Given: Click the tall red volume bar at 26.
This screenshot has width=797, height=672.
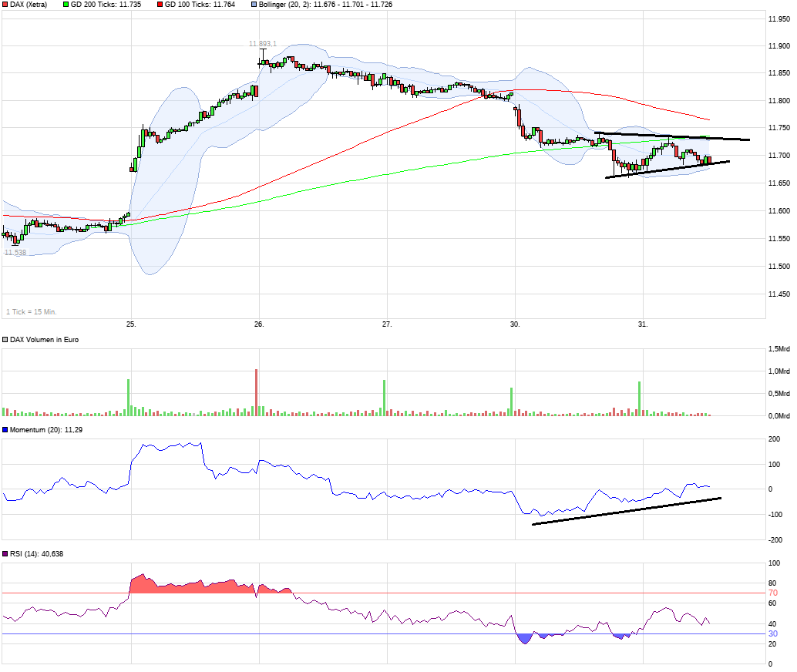Looking at the screenshot, I should [x=256, y=392].
